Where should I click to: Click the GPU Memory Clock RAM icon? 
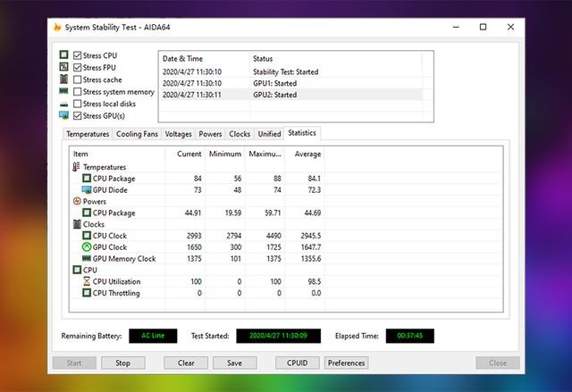[87, 258]
